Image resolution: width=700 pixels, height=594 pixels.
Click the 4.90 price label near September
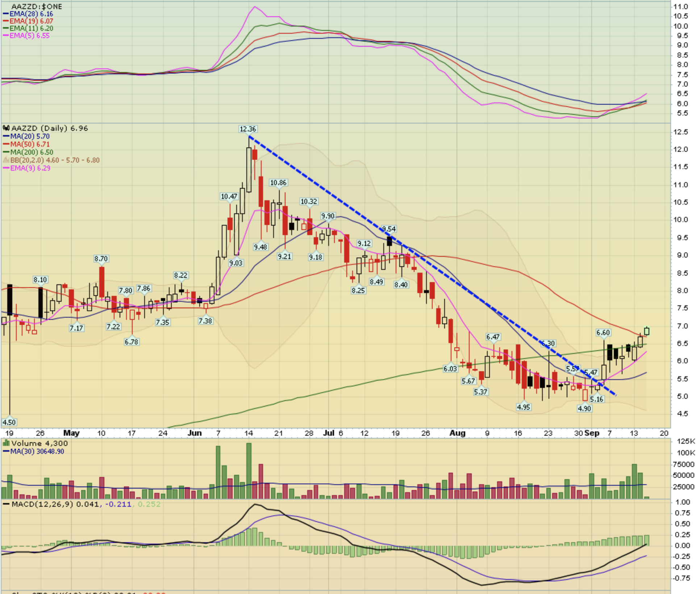coord(584,409)
